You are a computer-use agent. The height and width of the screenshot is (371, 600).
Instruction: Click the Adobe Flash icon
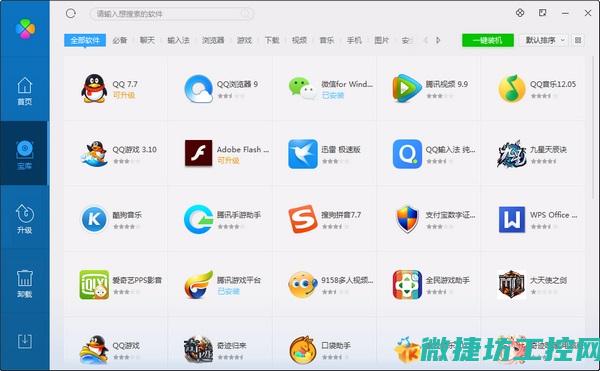[x=198, y=153]
